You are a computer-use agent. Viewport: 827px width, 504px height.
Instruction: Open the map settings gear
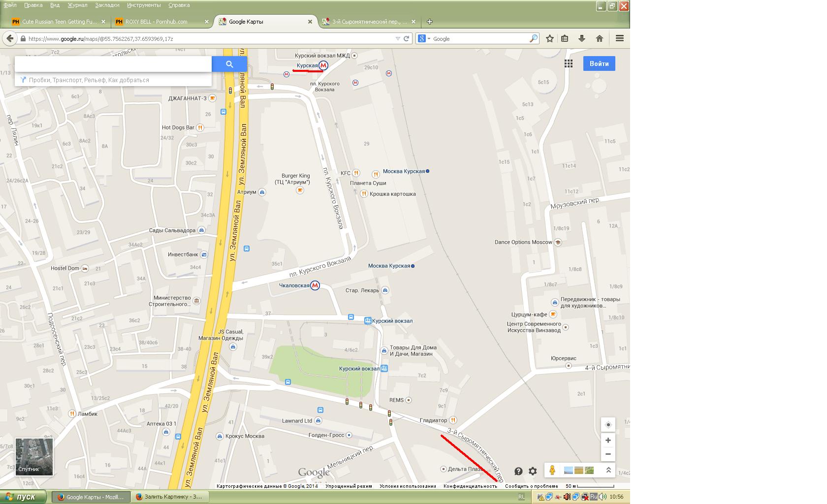tap(533, 471)
